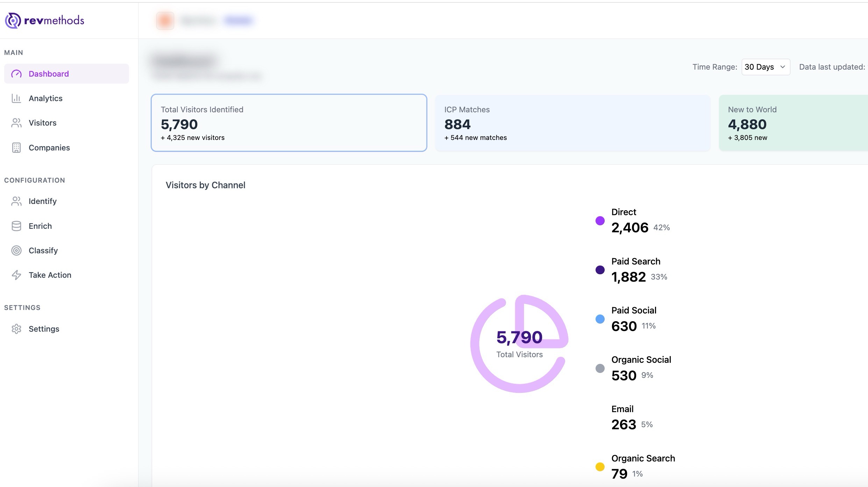
Task: Select the Total Visitors Identified card
Action: point(289,123)
